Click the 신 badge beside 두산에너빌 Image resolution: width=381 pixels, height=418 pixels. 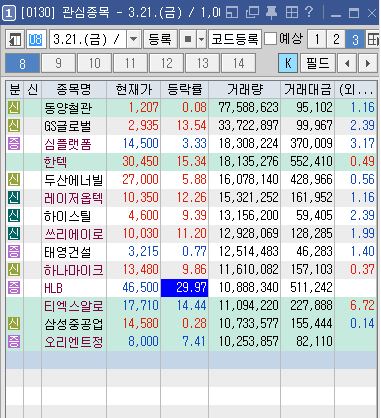[x=14, y=180]
